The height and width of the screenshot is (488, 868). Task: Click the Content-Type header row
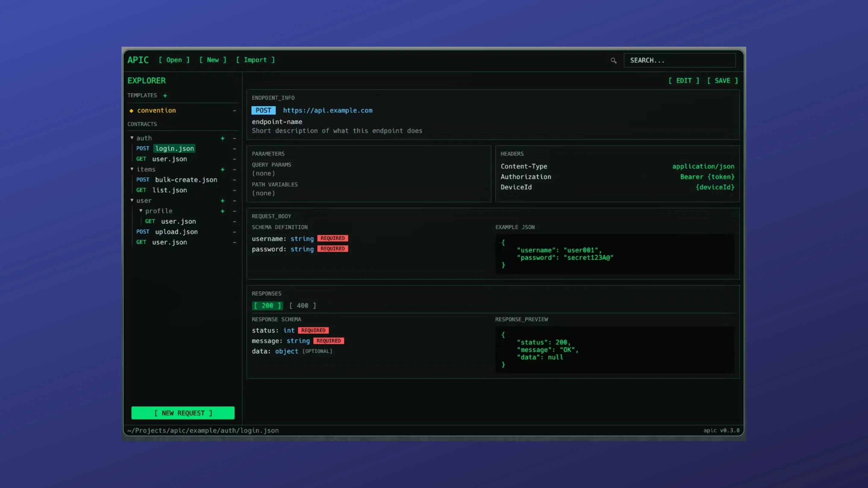point(617,166)
